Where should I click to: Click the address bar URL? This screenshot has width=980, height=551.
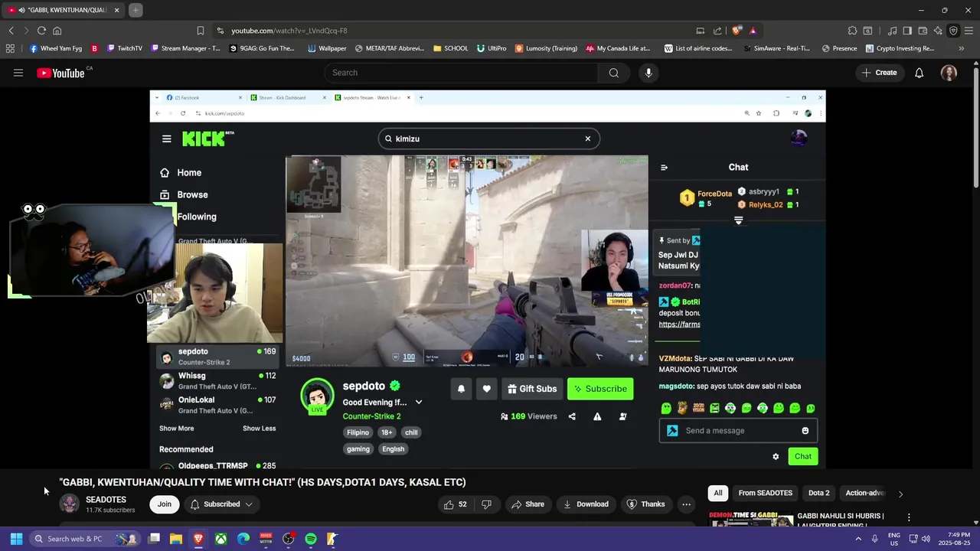point(289,31)
